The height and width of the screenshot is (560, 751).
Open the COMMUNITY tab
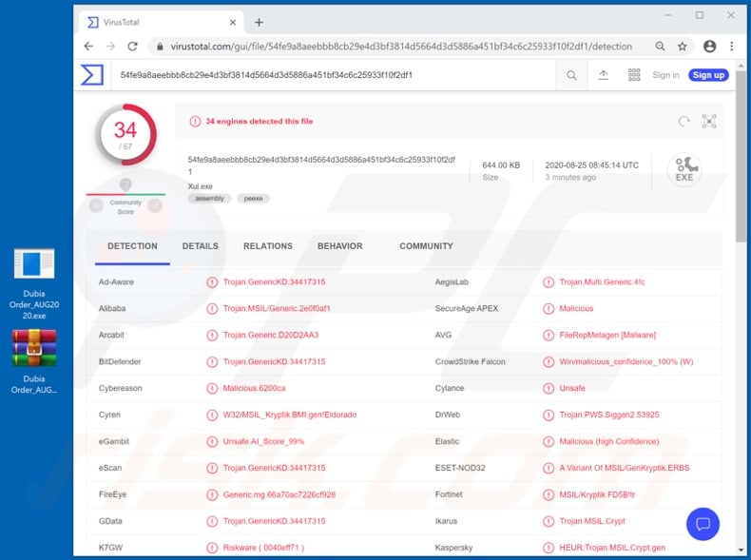tap(426, 246)
